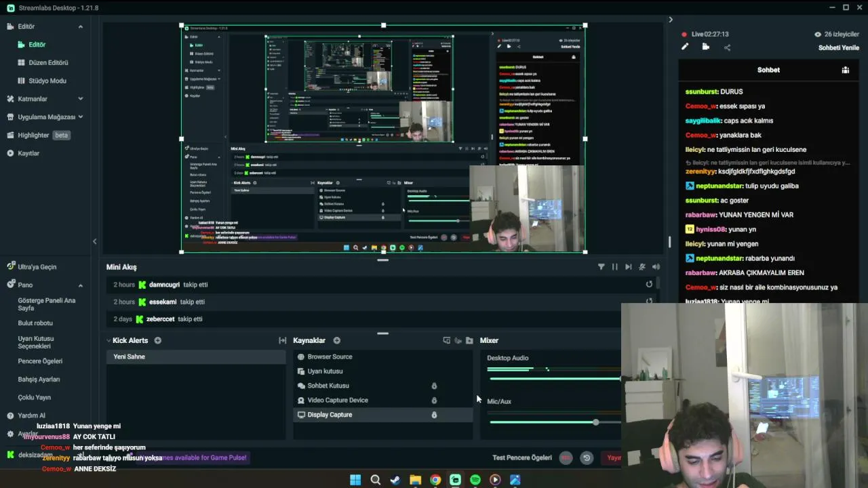Open Windows taskbar search
The image size is (868, 488).
(375, 480)
